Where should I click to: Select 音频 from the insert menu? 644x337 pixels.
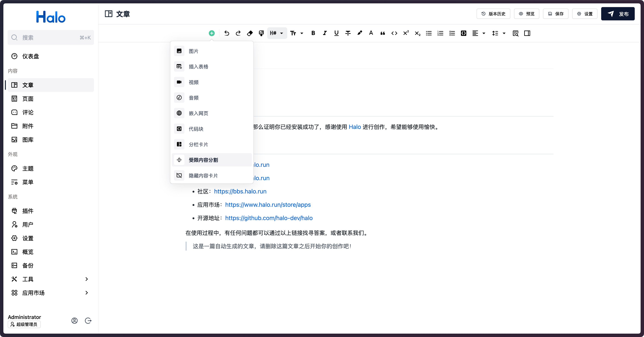click(212, 98)
